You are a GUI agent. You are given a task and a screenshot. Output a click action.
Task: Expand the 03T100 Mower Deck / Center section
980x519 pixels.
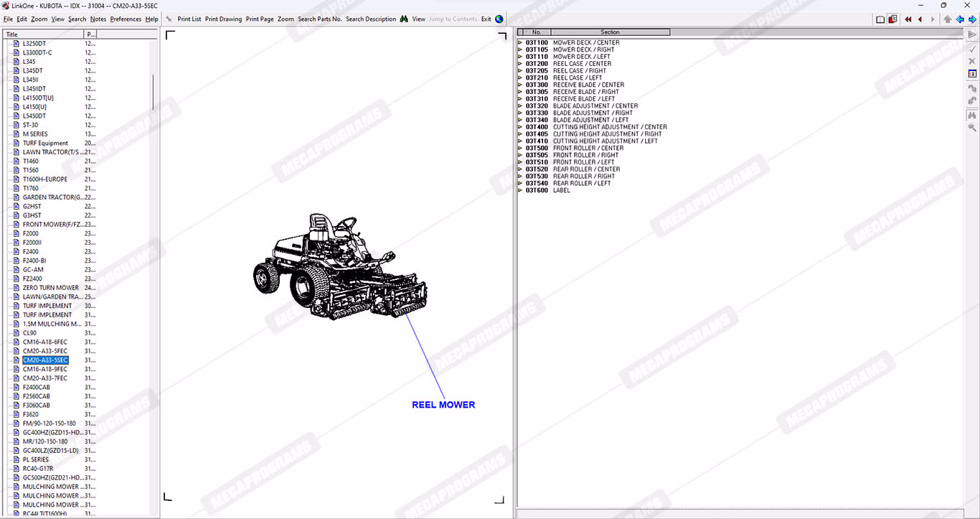coord(520,42)
